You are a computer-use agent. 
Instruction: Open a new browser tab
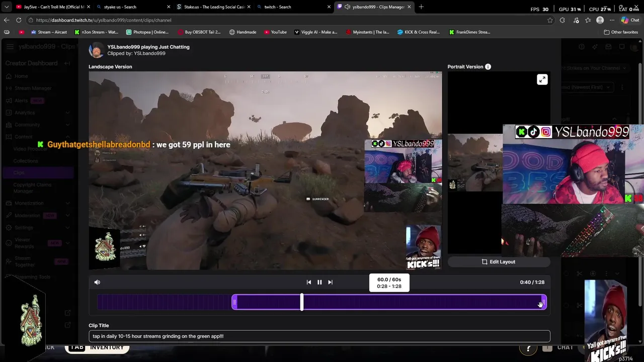421,7
